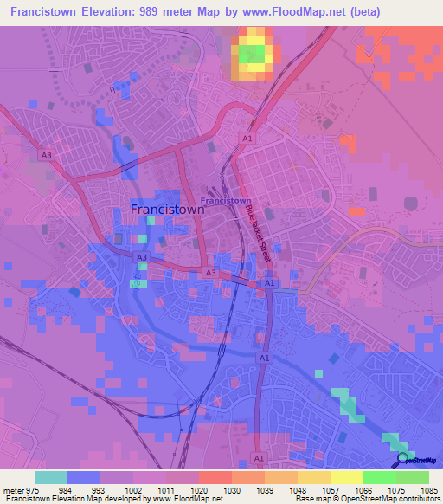
Task: Click the 1085 legend value
Action: point(429,491)
